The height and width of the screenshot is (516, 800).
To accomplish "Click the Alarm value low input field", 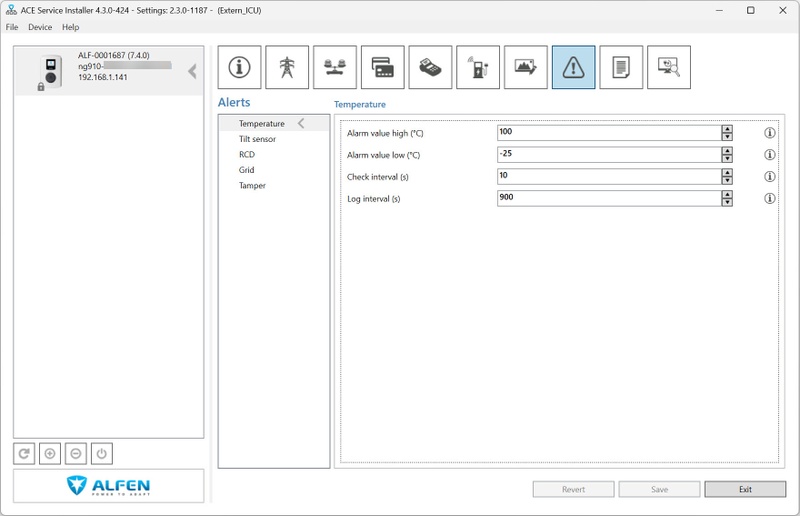I will coord(609,155).
